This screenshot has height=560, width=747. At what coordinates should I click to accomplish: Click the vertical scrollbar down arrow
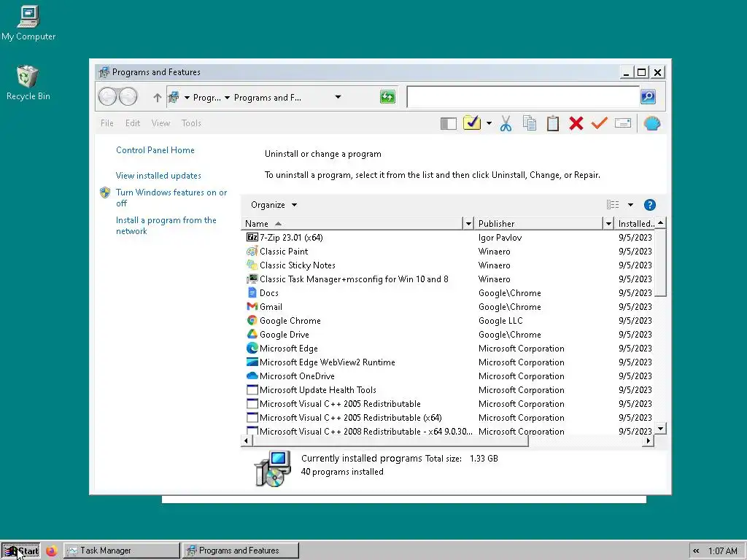[660, 429]
